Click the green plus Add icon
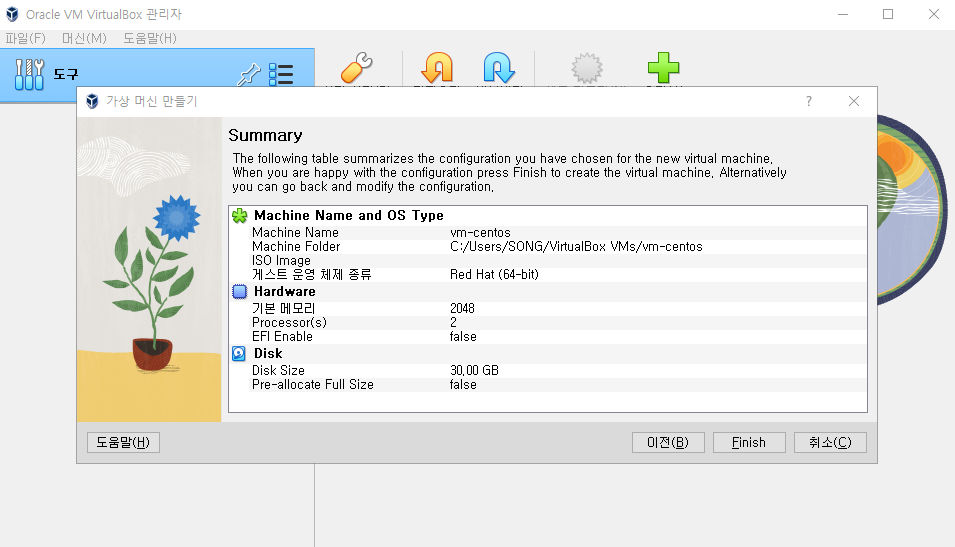This screenshot has height=547, width=955. click(x=663, y=68)
